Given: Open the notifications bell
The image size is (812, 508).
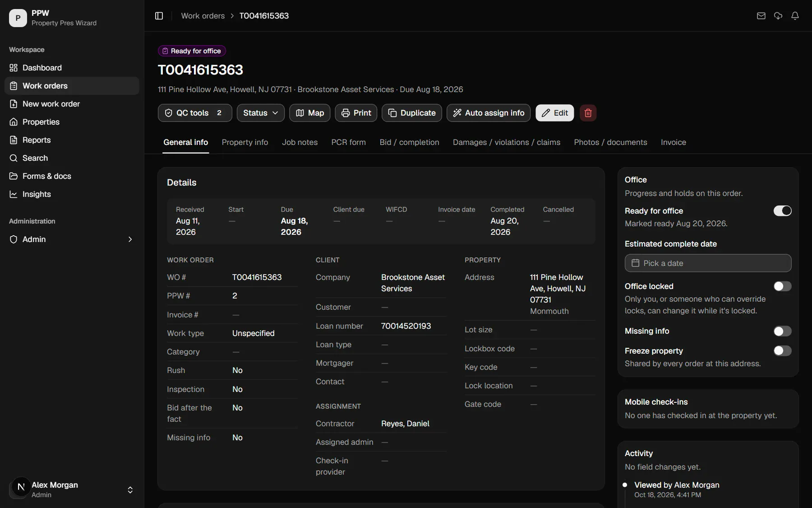Looking at the screenshot, I should click(795, 16).
